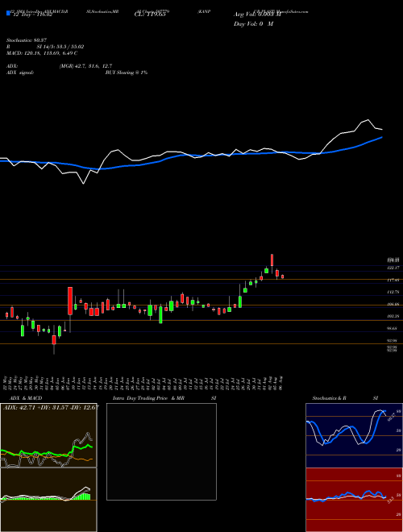
Task: Click the 'ADX: 42.71 +DY: 31.57 -DY: 12.67' header
Action: click(51, 407)
